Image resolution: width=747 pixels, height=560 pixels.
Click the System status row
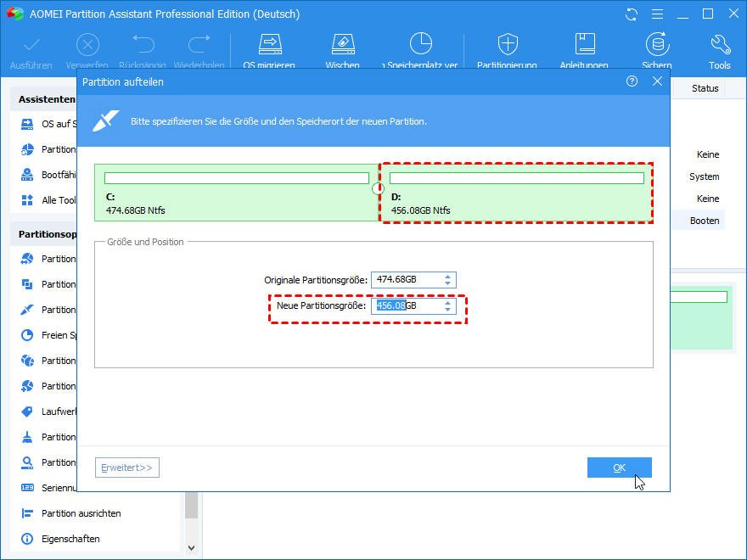pyautogui.click(x=704, y=176)
